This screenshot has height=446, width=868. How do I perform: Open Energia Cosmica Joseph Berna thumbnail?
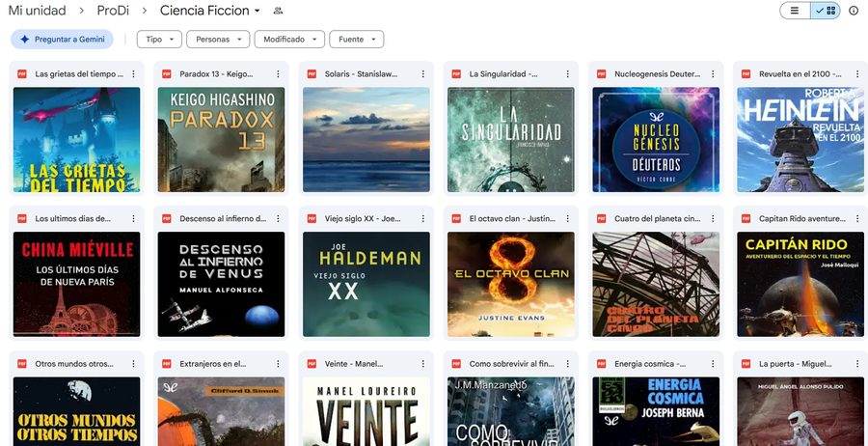coord(656,411)
